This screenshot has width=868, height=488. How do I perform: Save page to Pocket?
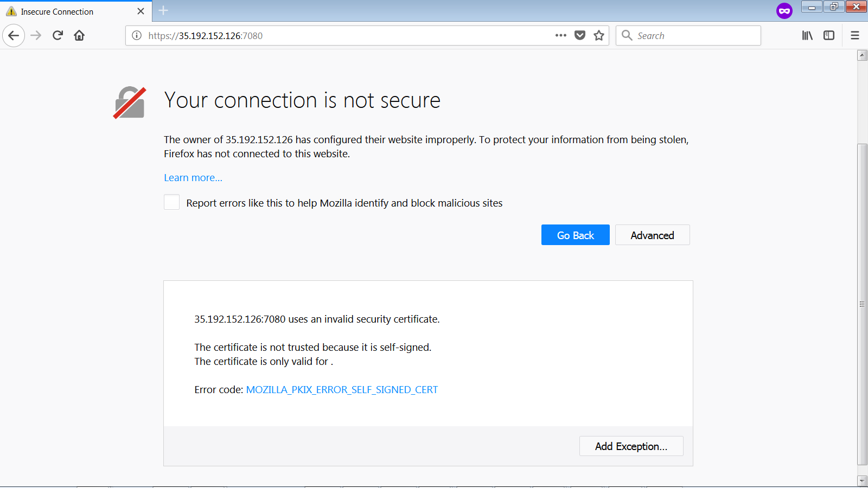(x=580, y=36)
